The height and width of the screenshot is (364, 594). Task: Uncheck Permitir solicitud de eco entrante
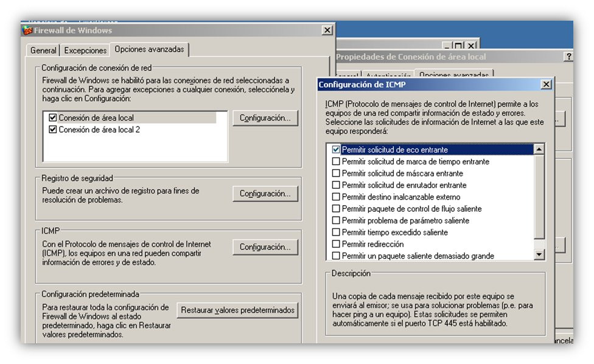pos(335,150)
